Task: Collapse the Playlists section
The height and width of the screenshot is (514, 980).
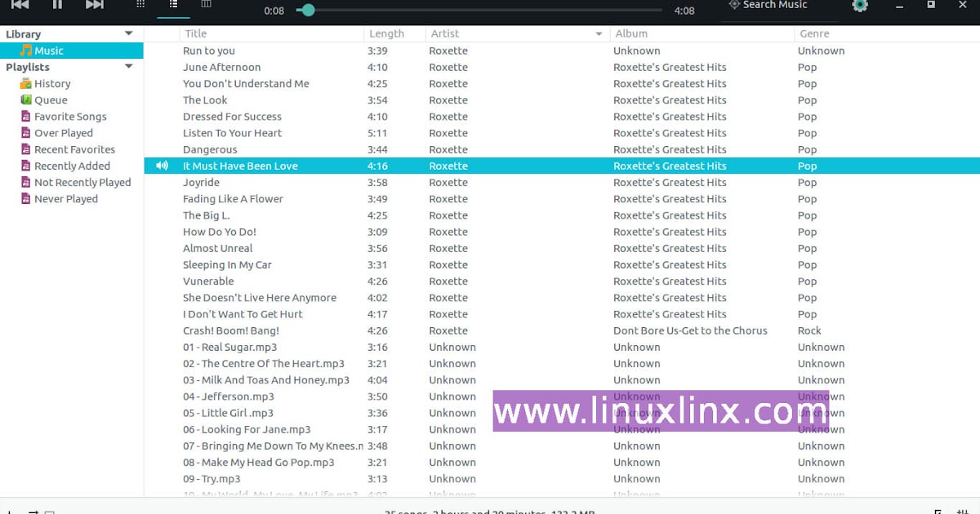Action: click(128, 66)
